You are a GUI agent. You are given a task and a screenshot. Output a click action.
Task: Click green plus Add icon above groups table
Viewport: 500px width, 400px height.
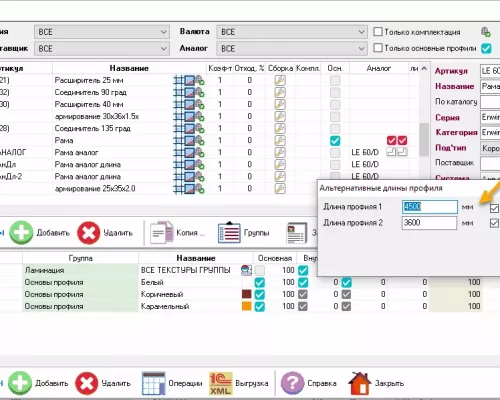21,232
